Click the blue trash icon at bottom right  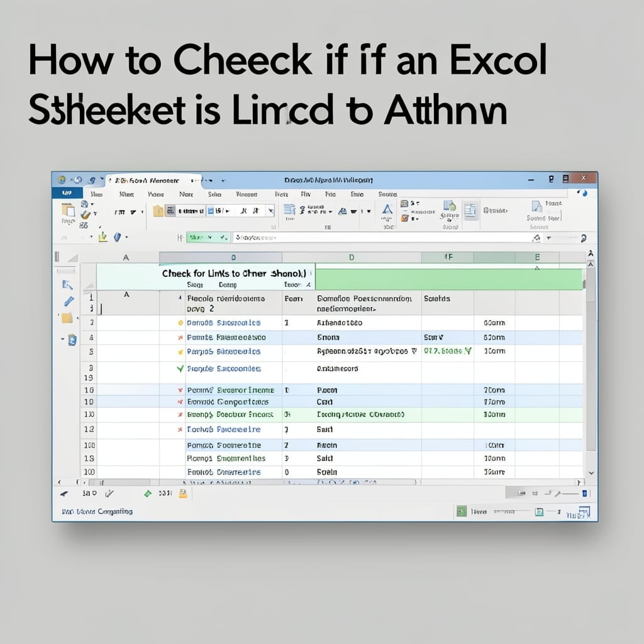coord(584,493)
